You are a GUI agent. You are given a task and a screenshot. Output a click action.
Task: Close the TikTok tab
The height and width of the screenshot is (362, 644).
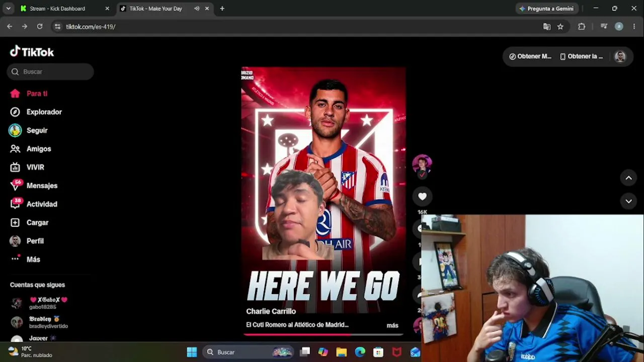(207, 9)
